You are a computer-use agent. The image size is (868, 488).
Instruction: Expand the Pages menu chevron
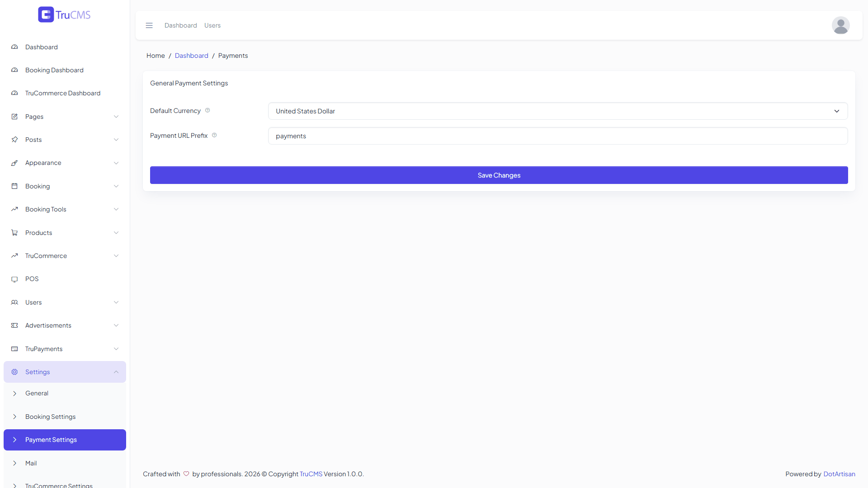(116, 117)
